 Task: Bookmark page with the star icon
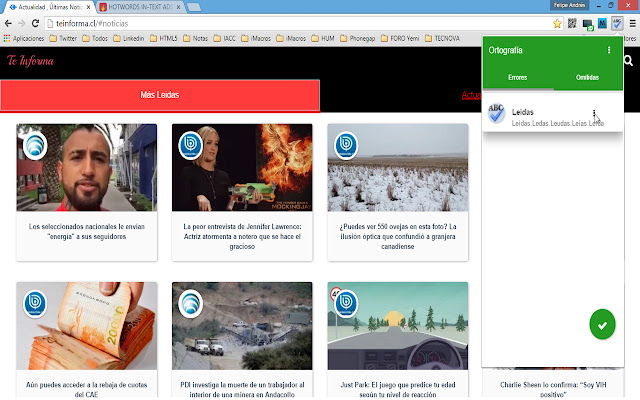(557, 24)
